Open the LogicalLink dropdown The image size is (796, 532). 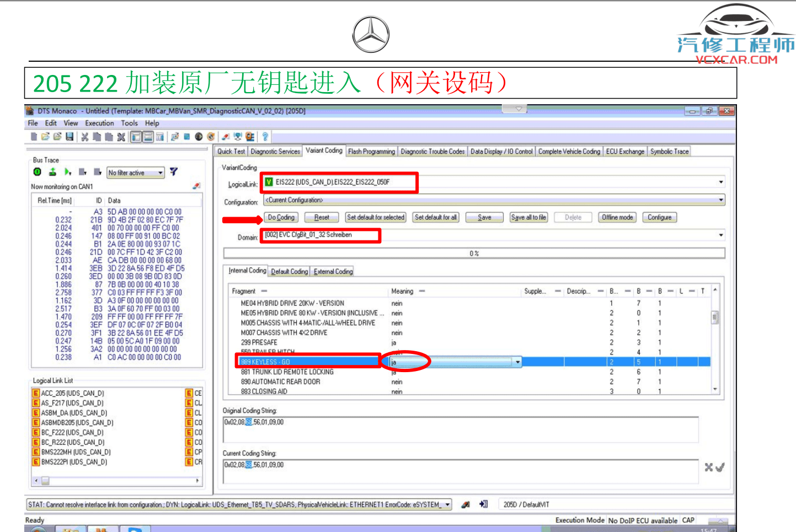tap(720, 182)
